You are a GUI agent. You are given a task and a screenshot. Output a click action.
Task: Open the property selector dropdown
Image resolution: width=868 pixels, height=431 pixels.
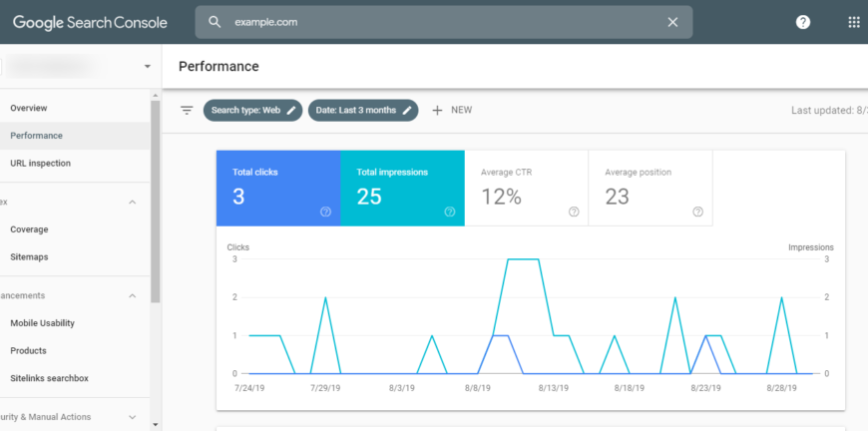point(148,67)
